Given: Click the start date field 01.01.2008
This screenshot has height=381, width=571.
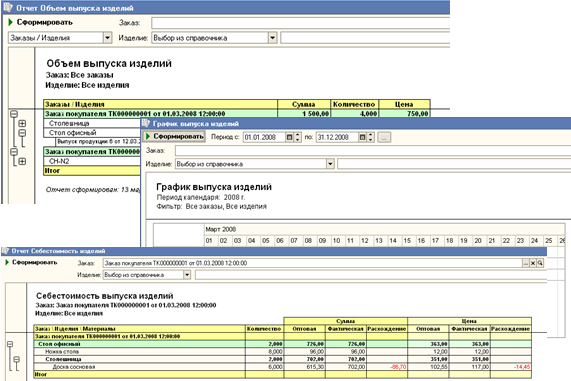Looking at the screenshot, I should (x=264, y=137).
